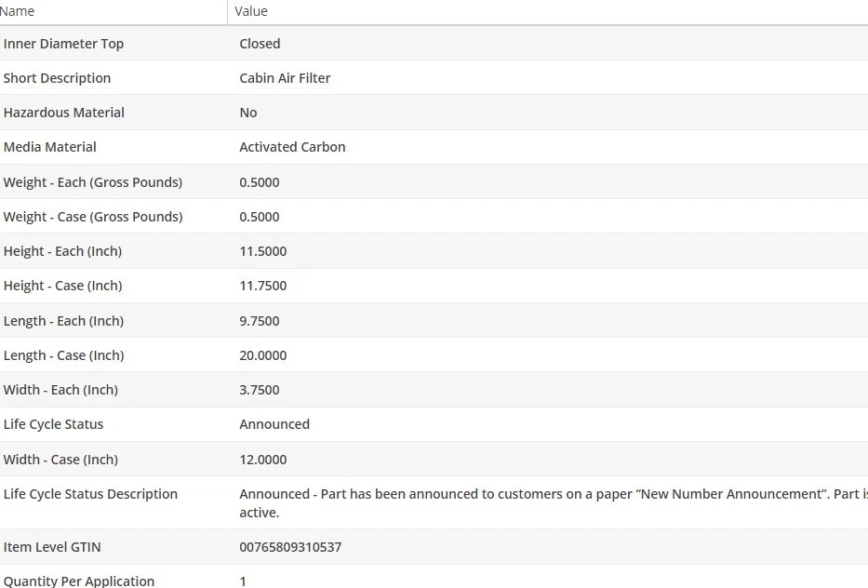Select the Media Material attribute name

click(x=50, y=147)
